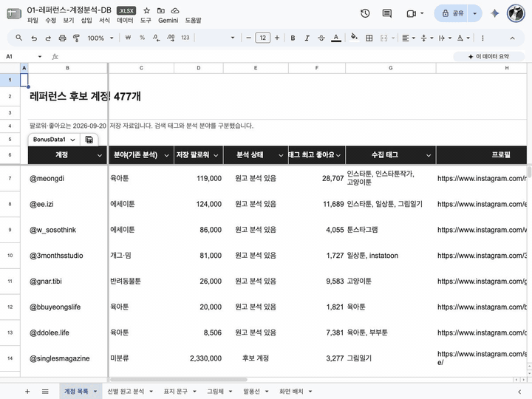532x399 pixels.
Task: Undo the last action
Action: click(34, 38)
